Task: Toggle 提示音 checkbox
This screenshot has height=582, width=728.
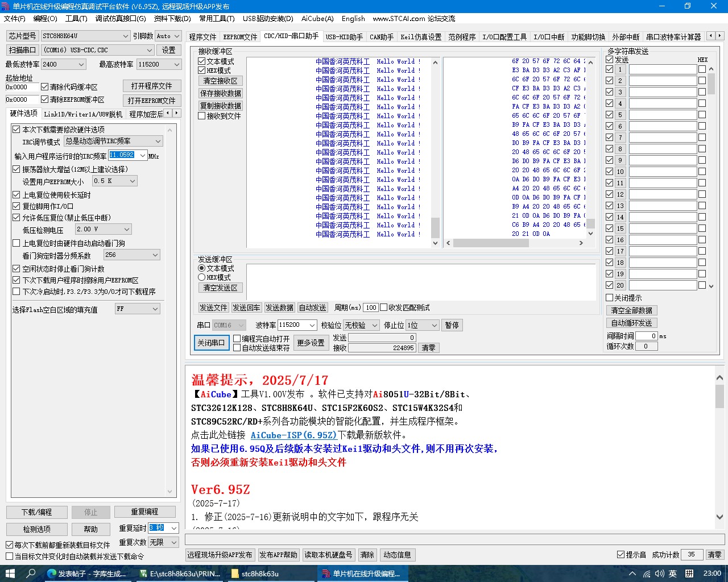Action: 621,555
